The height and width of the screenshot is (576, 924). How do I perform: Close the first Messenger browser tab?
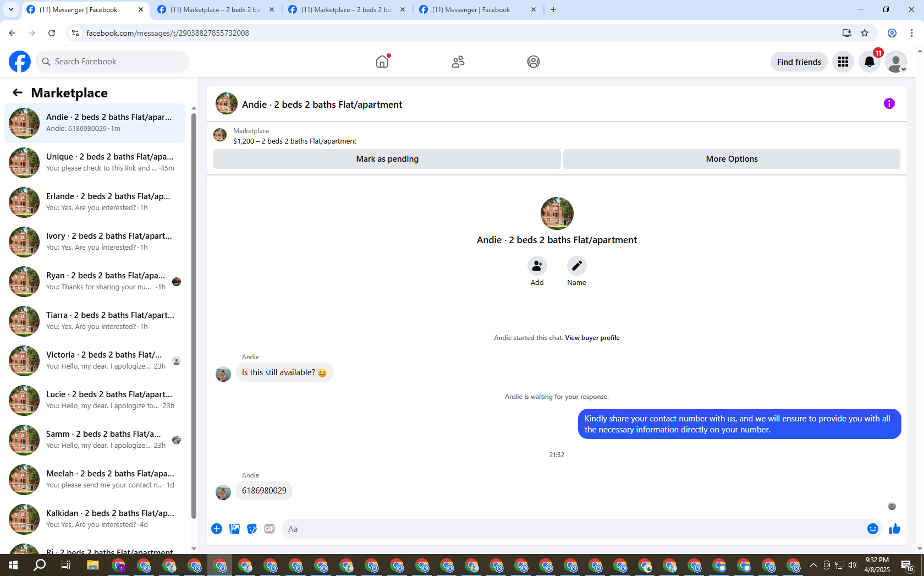point(141,10)
